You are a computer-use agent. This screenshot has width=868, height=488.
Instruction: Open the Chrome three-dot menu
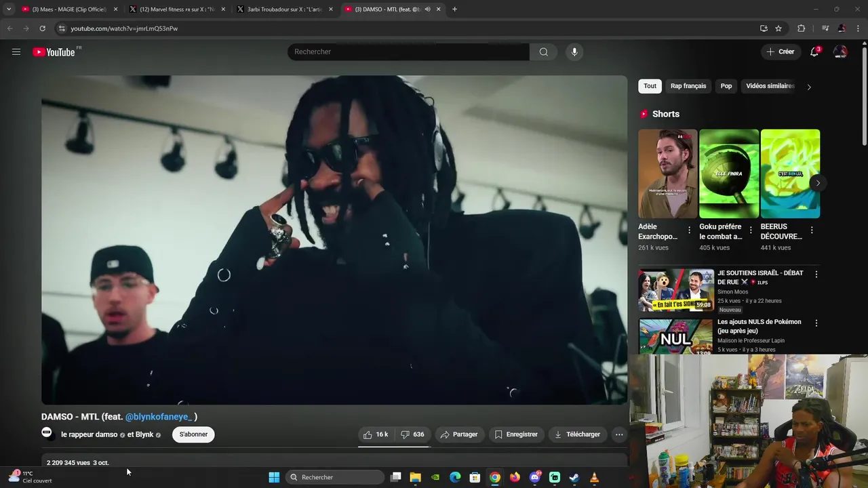pyautogui.click(x=859, y=28)
